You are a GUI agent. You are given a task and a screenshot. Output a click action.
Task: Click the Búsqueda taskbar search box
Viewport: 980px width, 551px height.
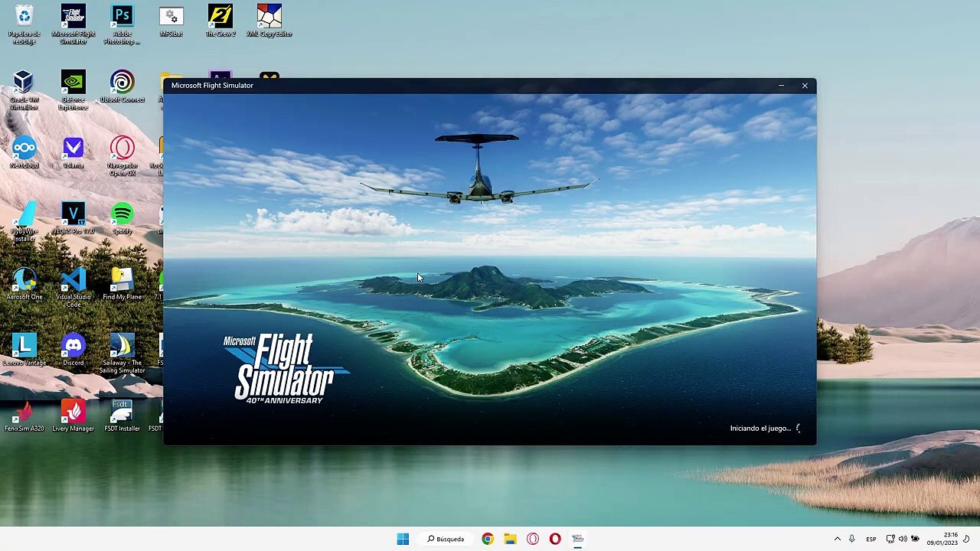(x=446, y=539)
